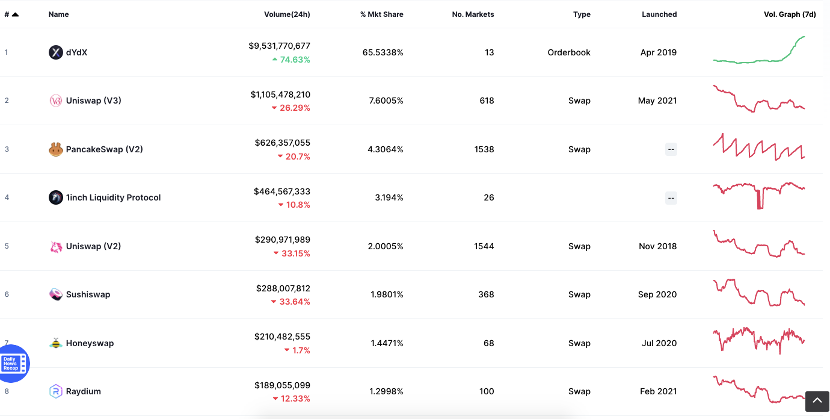Click the dYdX green 7d volume graph

[x=759, y=50]
